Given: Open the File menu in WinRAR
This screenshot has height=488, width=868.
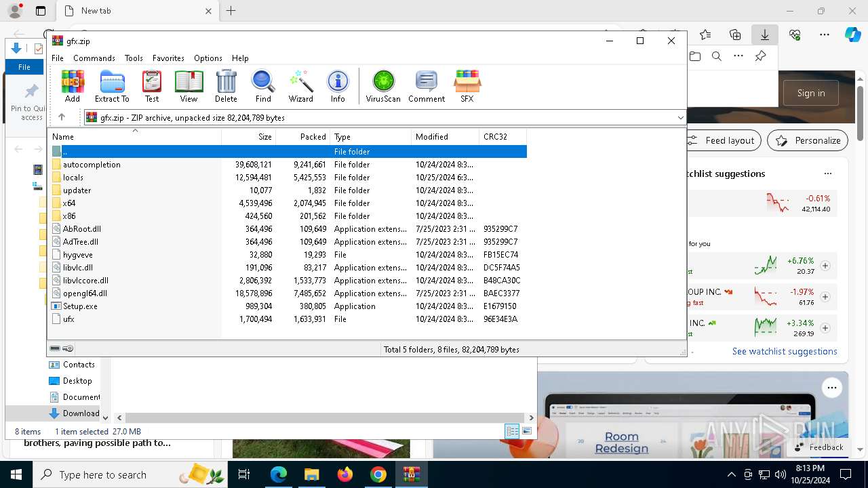Looking at the screenshot, I should 58,58.
